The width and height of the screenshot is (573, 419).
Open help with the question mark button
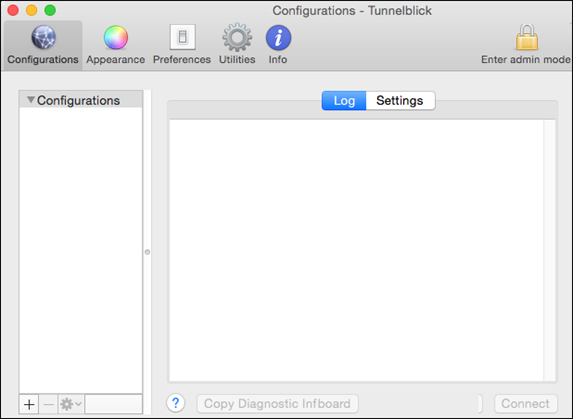(175, 403)
